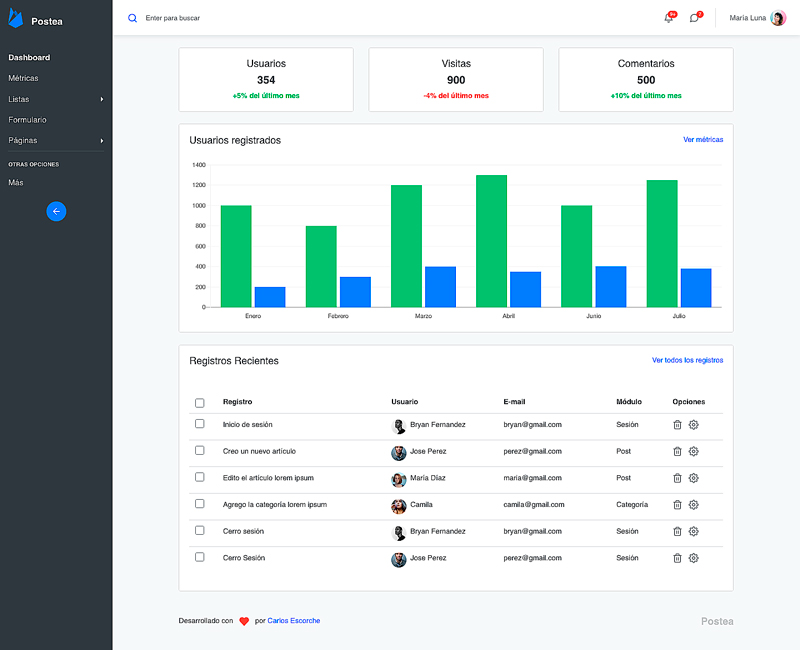Image resolution: width=800 pixels, height=650 pixels.
Task: Click the Postea logo icon
Action: coord(16,18)
